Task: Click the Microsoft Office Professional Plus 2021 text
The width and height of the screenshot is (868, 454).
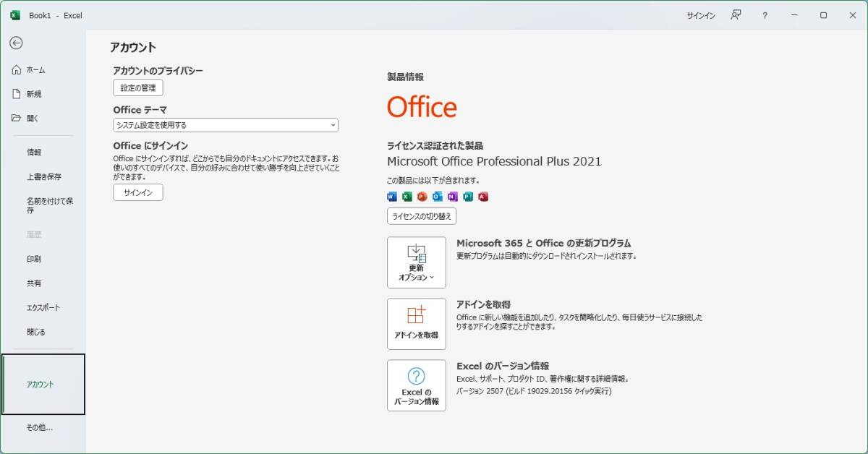Action: coord(494,161)
